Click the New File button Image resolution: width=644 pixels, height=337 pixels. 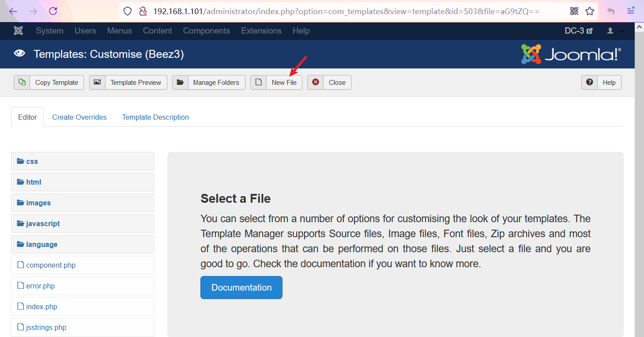276,82
